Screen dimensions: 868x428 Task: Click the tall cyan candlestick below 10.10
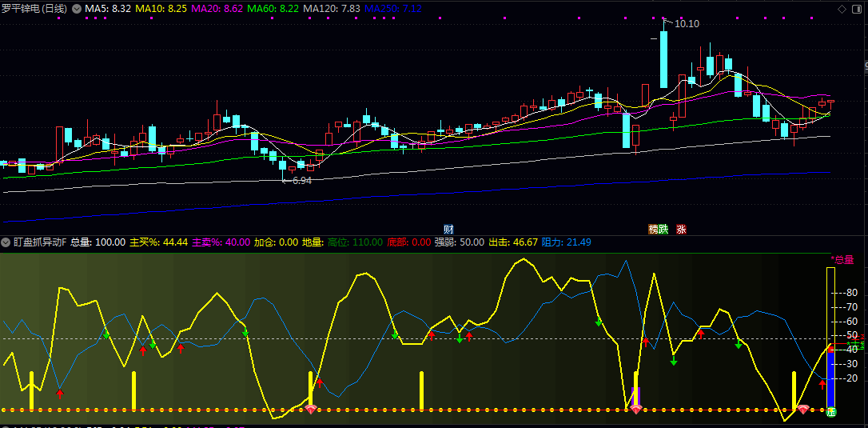[x=663, y=60]
